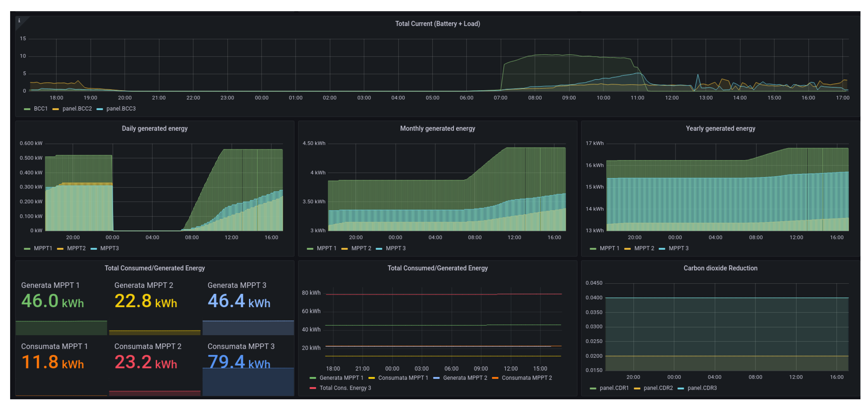Open Monthly generated energy panel title menu

tap(437, 128)
